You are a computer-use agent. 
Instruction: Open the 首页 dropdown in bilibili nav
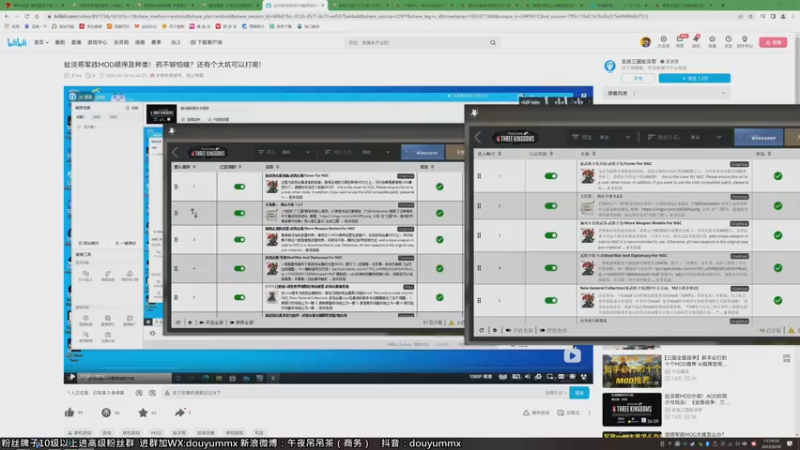click(x=41, y=42)
